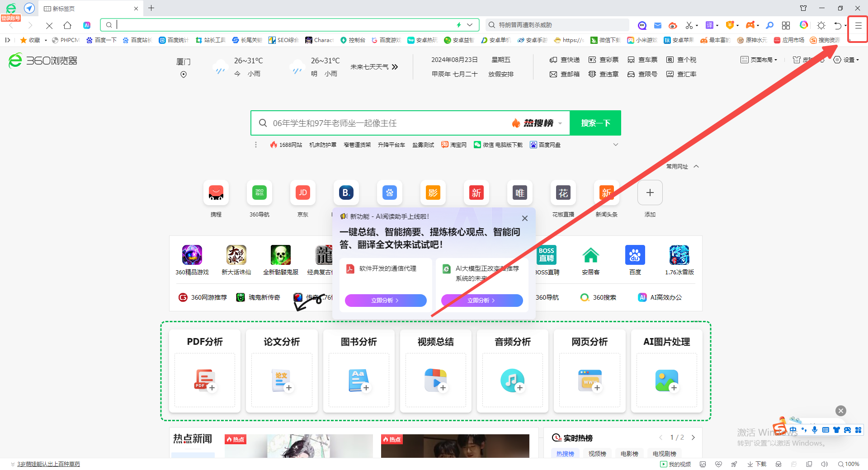Open the 携程 shortcut icon

(216, 193)
